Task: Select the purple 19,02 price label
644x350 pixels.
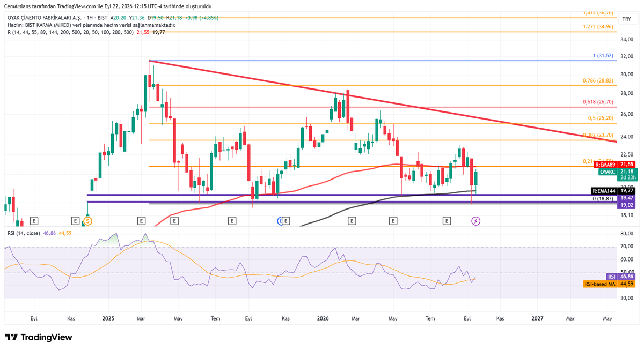Action: coord(627,205)
